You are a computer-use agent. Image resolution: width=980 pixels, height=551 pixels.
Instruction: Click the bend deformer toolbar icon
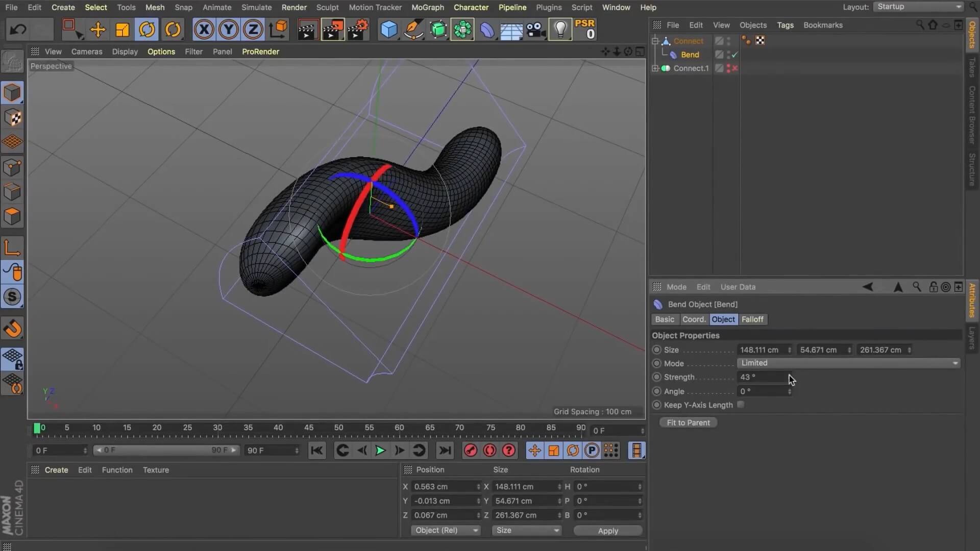coord(487,30)
